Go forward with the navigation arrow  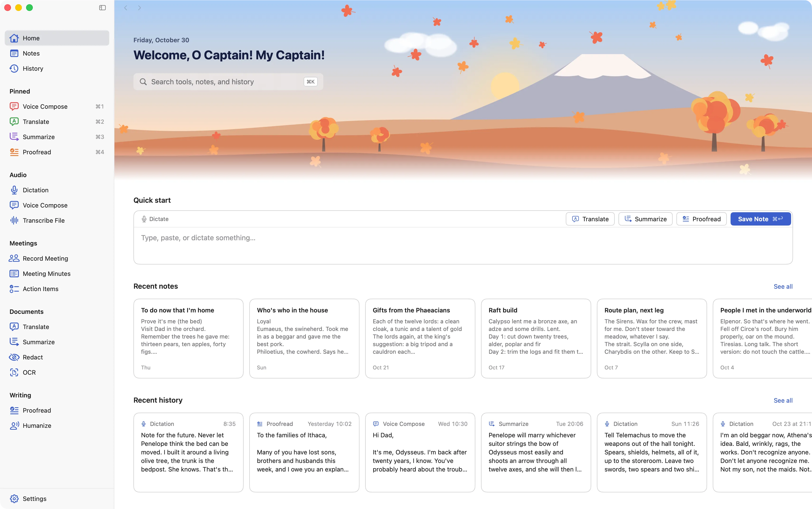139,8
